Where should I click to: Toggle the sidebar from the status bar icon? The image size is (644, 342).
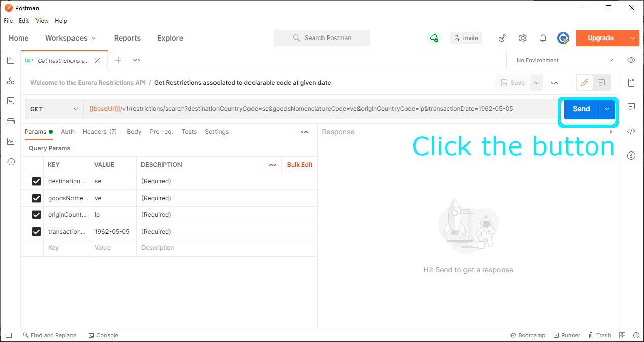click(9, 335)
